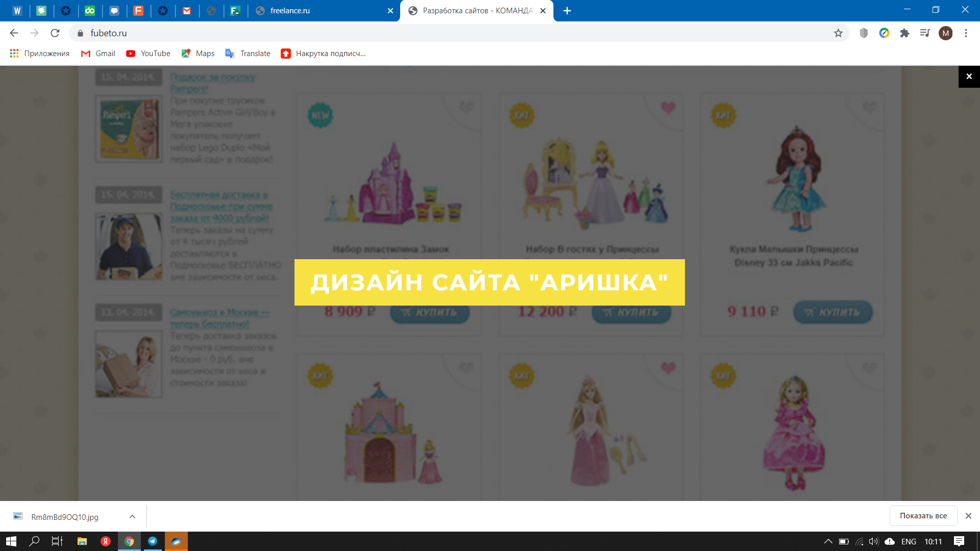Close the Разработка сайтов tab
The width and height of the screenshot is (980, 551).
543,11
